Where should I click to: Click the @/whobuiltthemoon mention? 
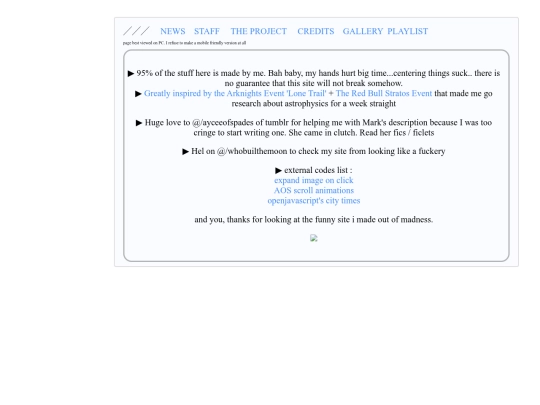click(252, 151)
